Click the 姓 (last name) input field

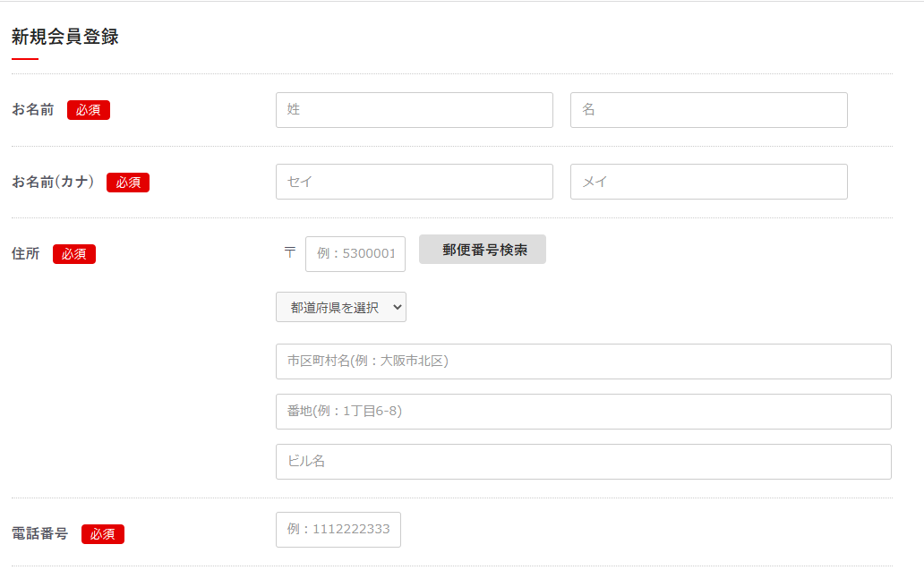(414, 110)
